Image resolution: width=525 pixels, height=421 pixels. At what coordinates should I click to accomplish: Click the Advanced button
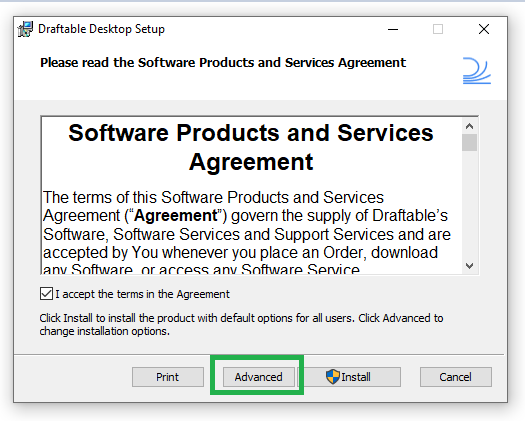(x=258, y=377)
